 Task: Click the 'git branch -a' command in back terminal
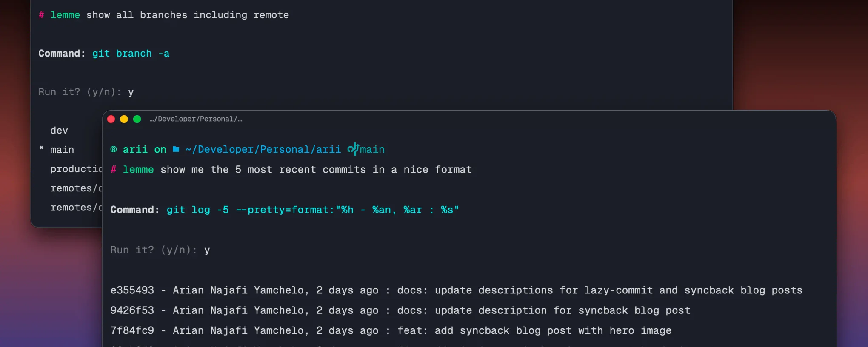131,54
